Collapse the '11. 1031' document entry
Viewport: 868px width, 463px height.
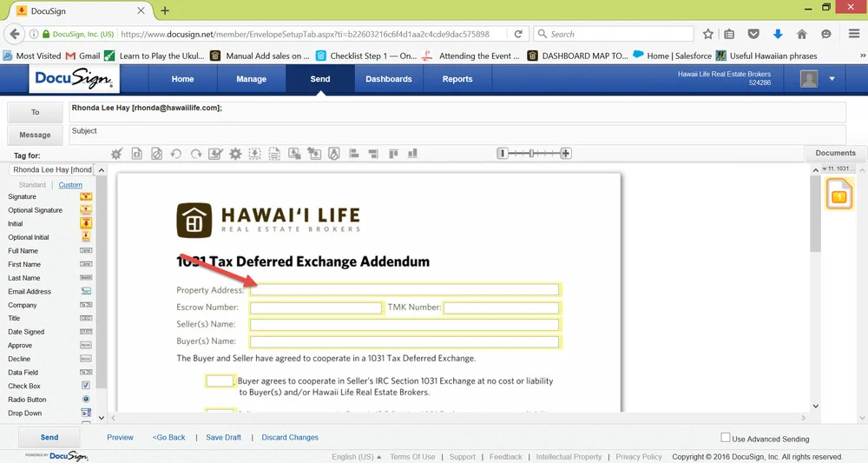click(825, 169)
